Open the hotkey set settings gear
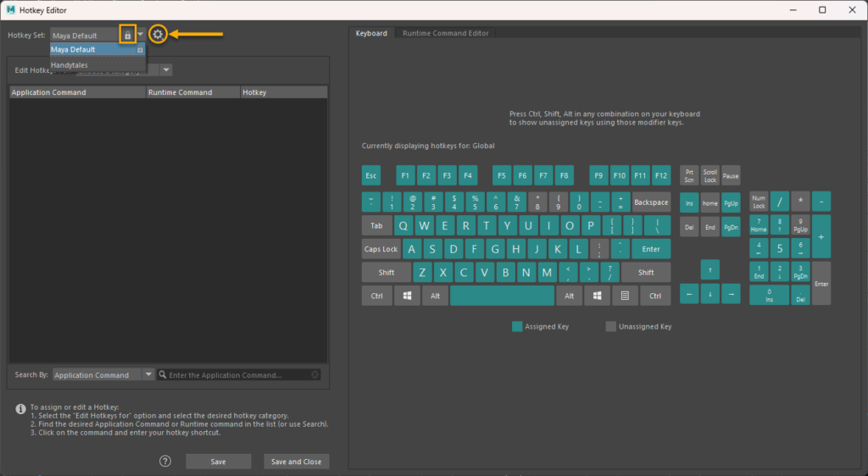 [158, 34]
